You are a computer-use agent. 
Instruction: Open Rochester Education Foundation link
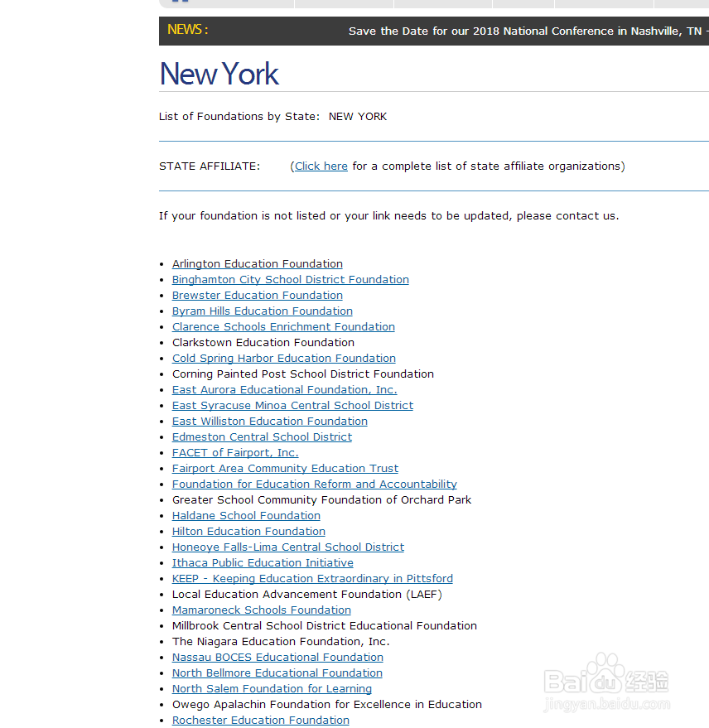(x=260, y=721)
